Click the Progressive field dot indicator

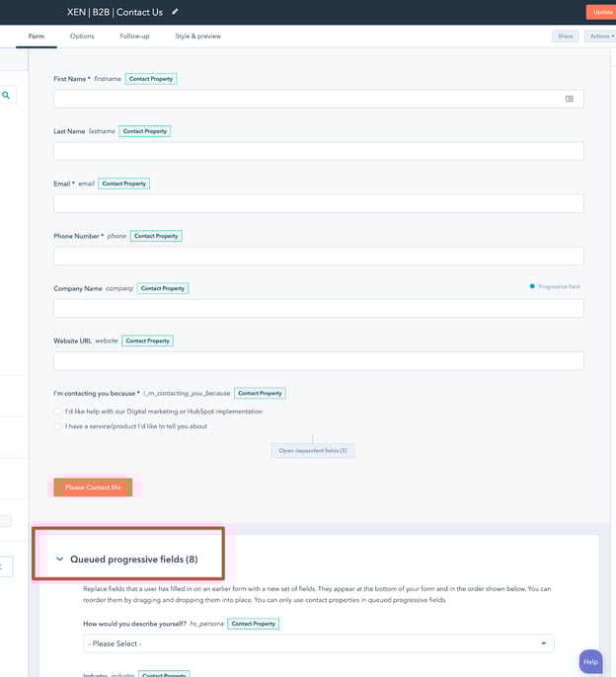click(532, 286)
